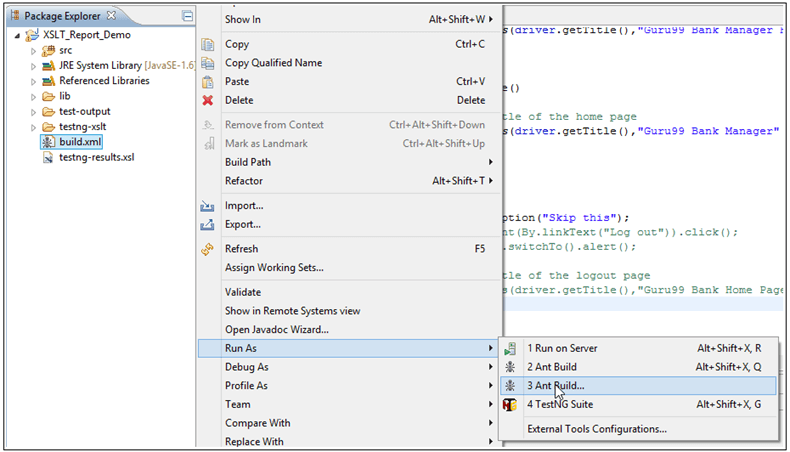Expand the src folder tree node
The height and width of the screenshot is (452, 790).
34,50
